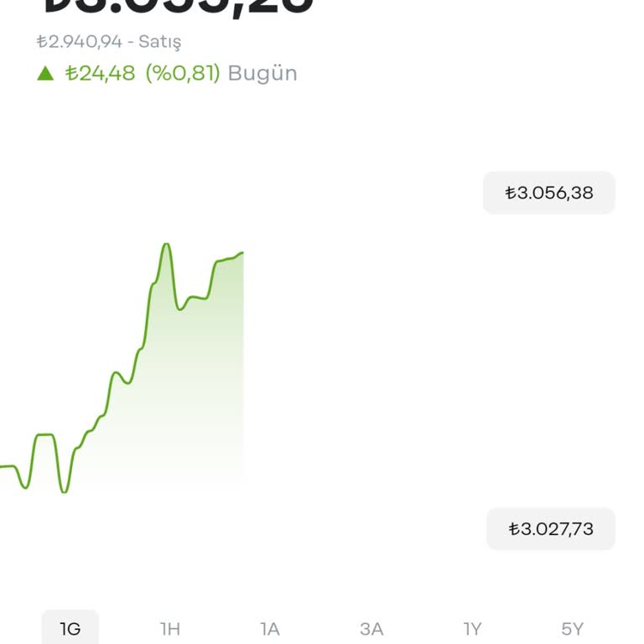
Task: Click the highest peak of the chart line
Action: [166, 245]
